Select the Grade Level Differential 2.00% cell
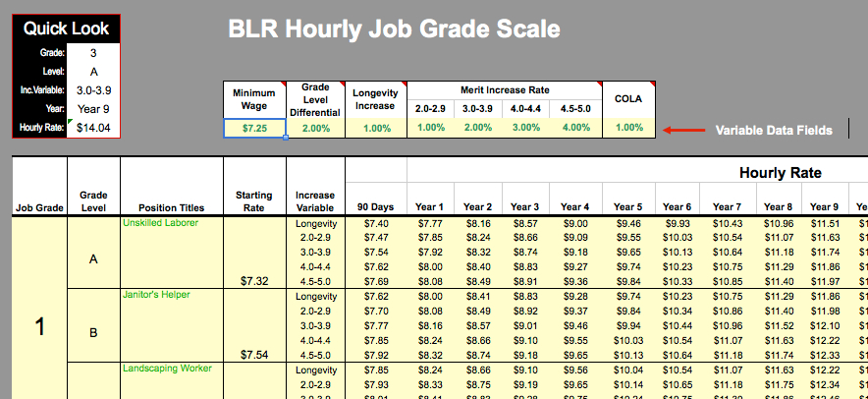The width and height of the screenshot is (868, 399). tap(315, 128)
